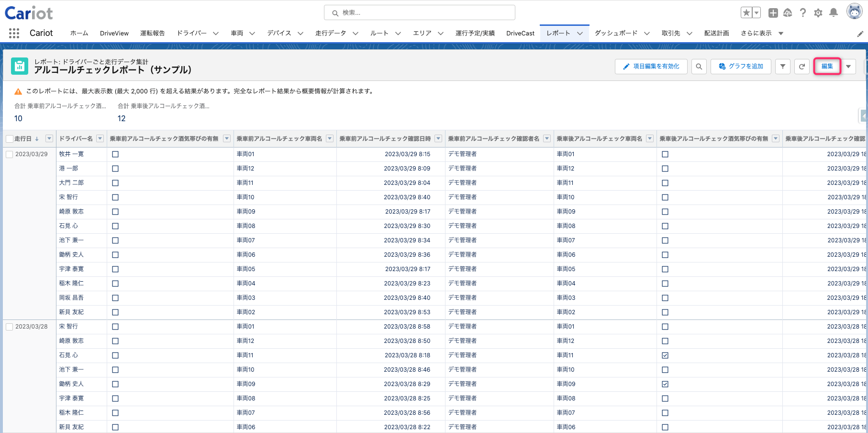Click the グラフを追加 button
This screenshot has width=868, height=433.
(x=741, y=67)
